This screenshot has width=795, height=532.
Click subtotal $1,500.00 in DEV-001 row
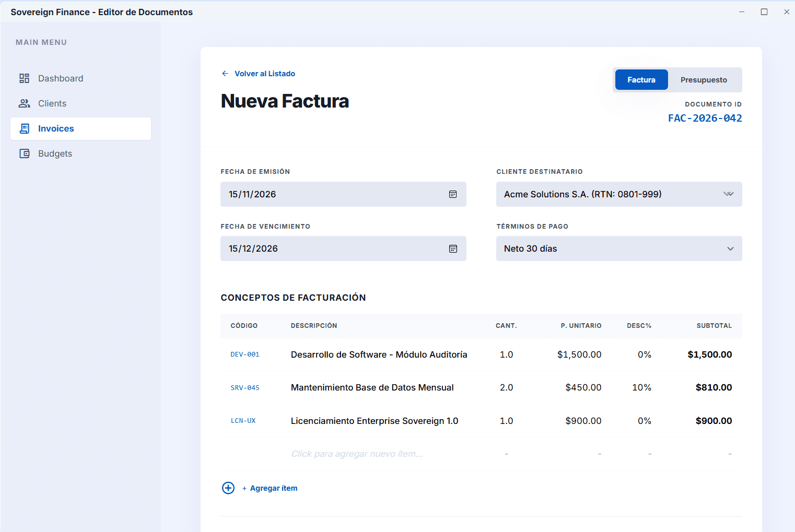[709, 354]
